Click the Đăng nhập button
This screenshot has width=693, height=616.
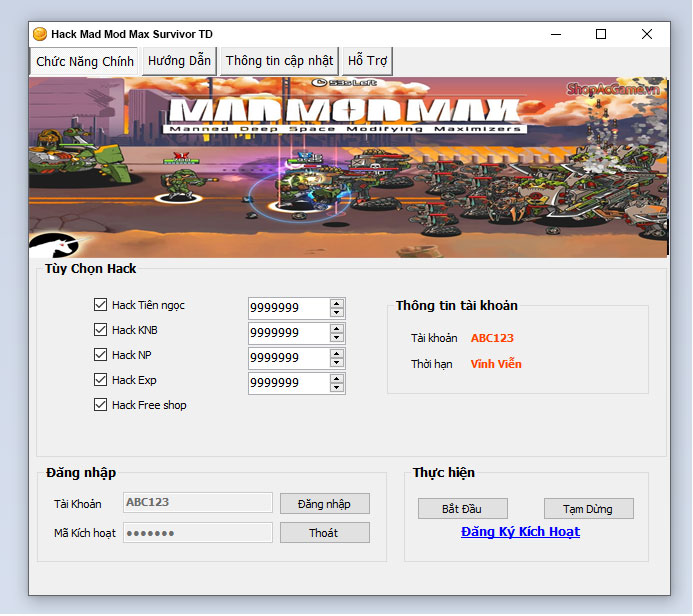pyautogui.click(x=324, y=504)
